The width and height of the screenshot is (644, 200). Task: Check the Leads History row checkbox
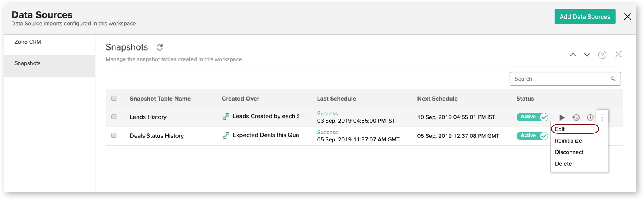click(114, 117)
